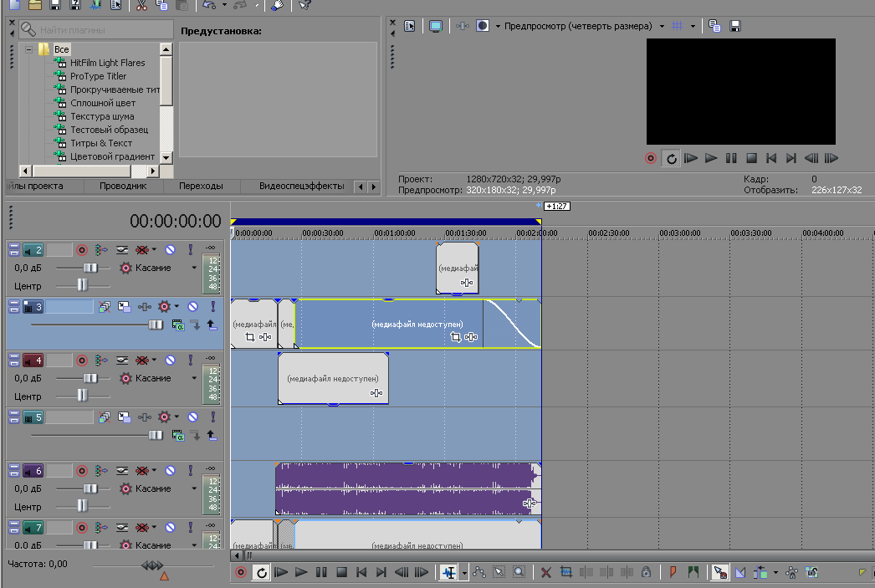Click the delete icon in the timeline toolbar
This screenshot has width=875, height=588.
tap(545, 573)
